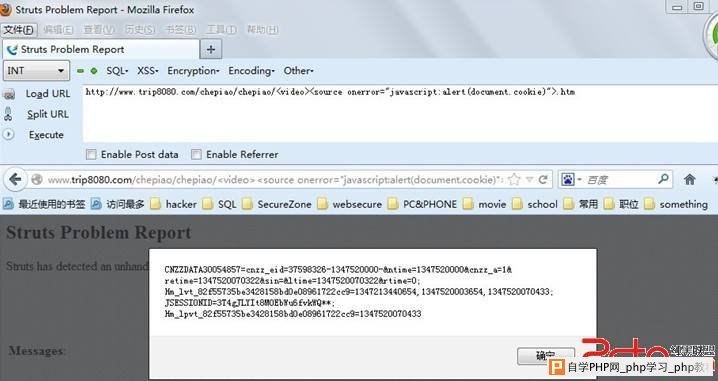Open the websecure bookmarks folder

tap(349, 204)
